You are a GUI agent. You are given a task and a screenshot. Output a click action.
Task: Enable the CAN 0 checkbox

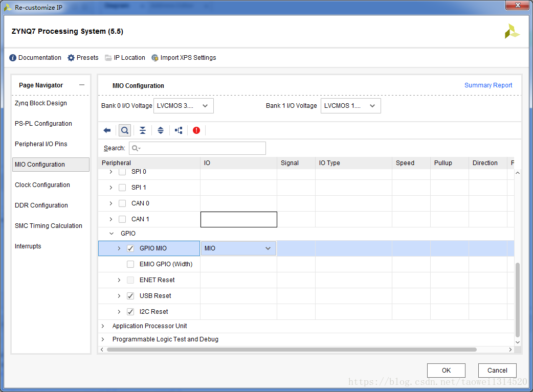point(122,203)
